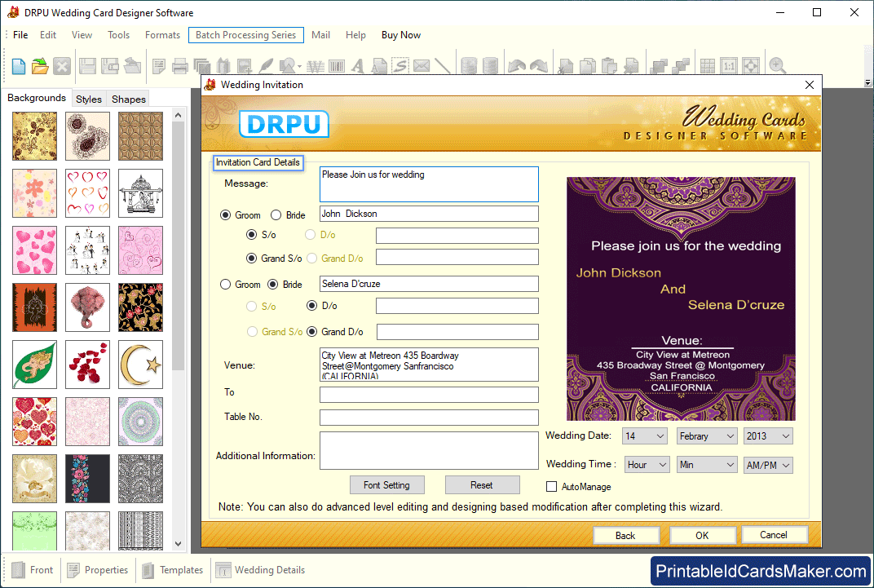Click the line drawing toolbar icon
Viewport: 874px width, 588px height.
[x=443, y=66]
